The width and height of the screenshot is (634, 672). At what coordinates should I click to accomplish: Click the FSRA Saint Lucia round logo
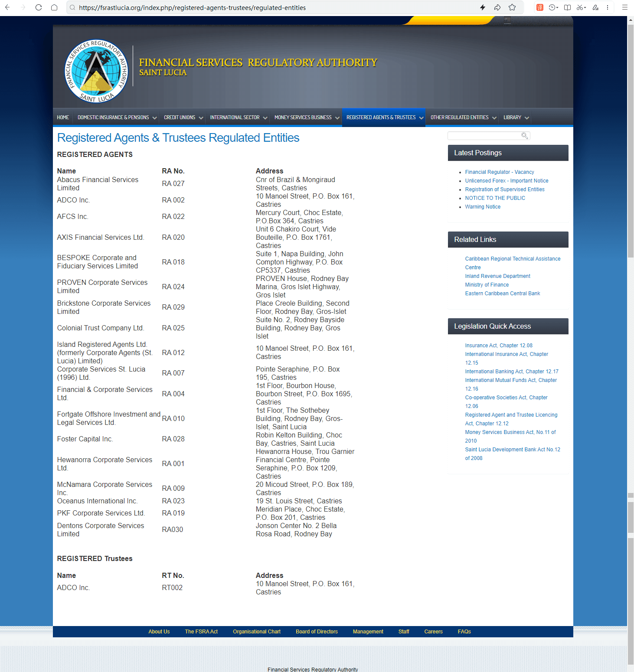coord(96,71)
